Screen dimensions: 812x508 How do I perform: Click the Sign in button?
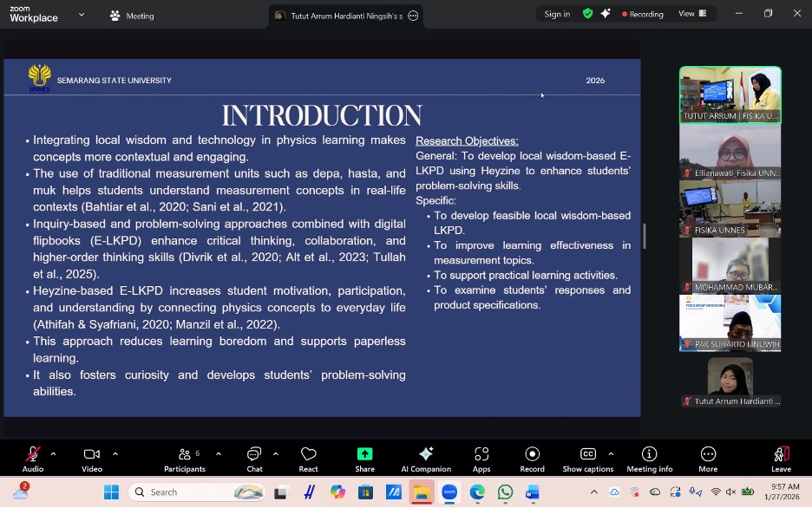(557, 14)
